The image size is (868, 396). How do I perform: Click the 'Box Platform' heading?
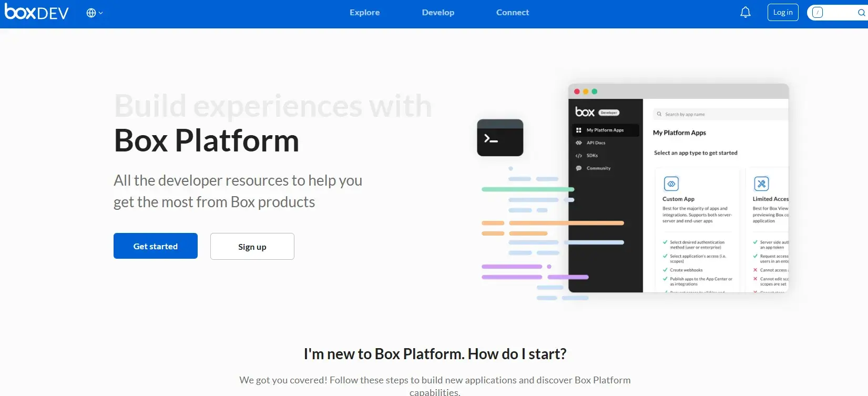[x=207, y=140]
